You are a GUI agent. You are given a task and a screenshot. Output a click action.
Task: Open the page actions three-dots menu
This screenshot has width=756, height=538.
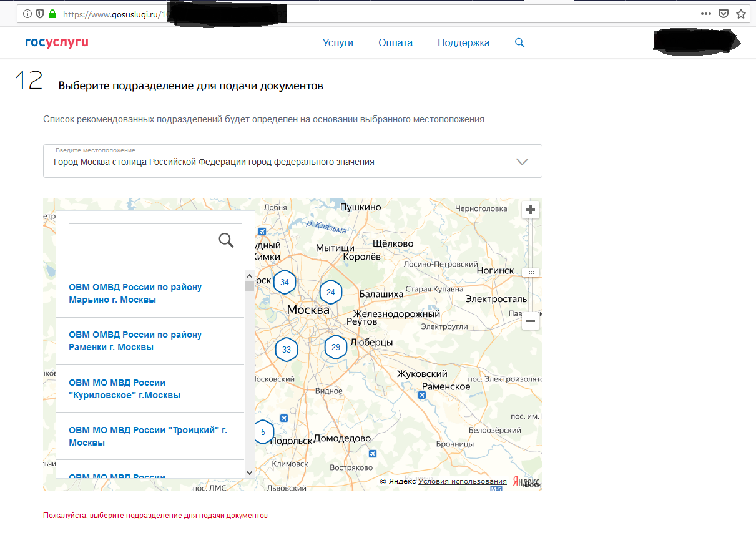pos(706,13)
